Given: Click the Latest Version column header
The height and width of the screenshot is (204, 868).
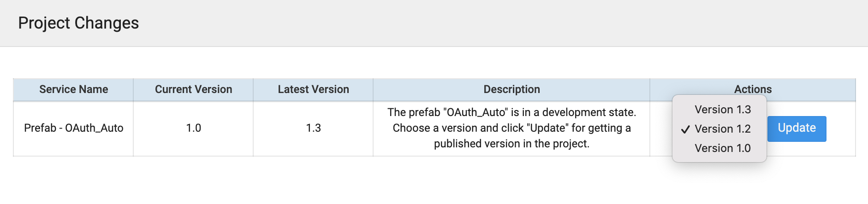Looking at the screenshot, I should tap(313, 89).
